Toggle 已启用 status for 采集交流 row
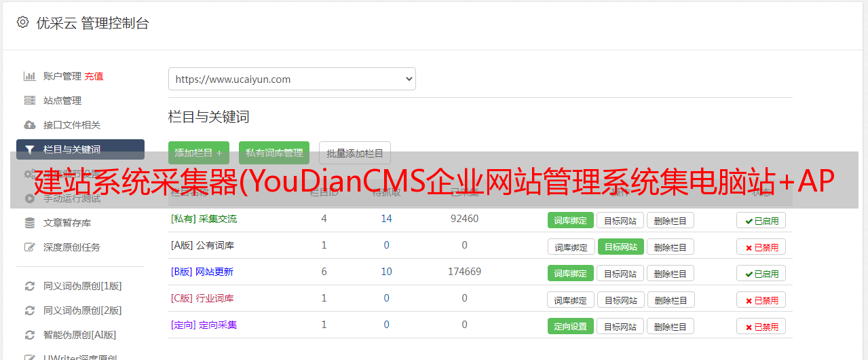 pos(761,220)
